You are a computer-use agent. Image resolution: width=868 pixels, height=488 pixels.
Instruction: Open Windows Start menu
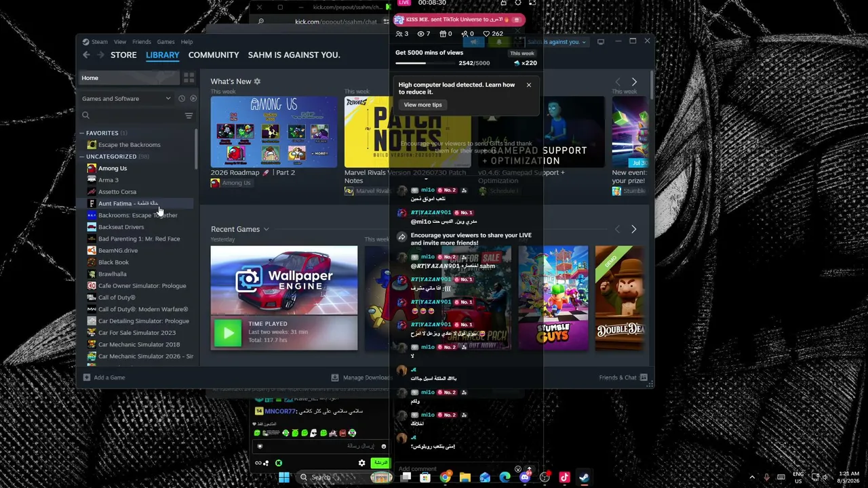(x=284, y=477)
